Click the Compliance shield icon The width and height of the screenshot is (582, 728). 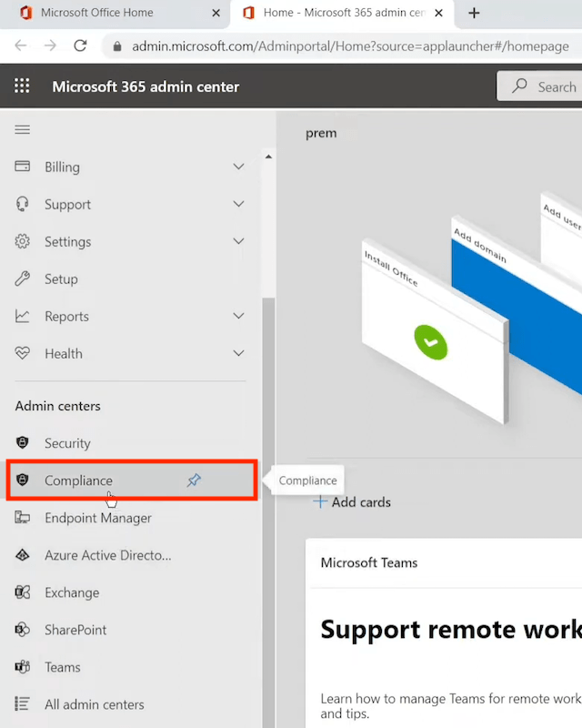click(22, 480)
